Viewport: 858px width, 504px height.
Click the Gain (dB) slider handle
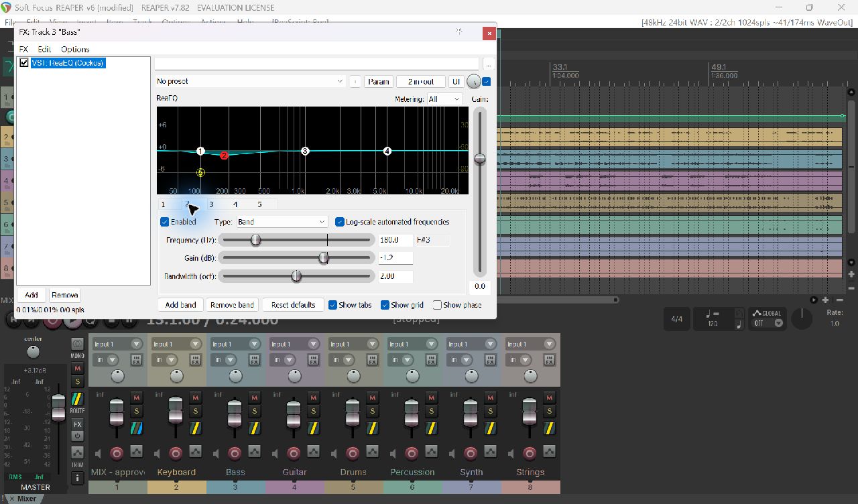coord(324,258)
